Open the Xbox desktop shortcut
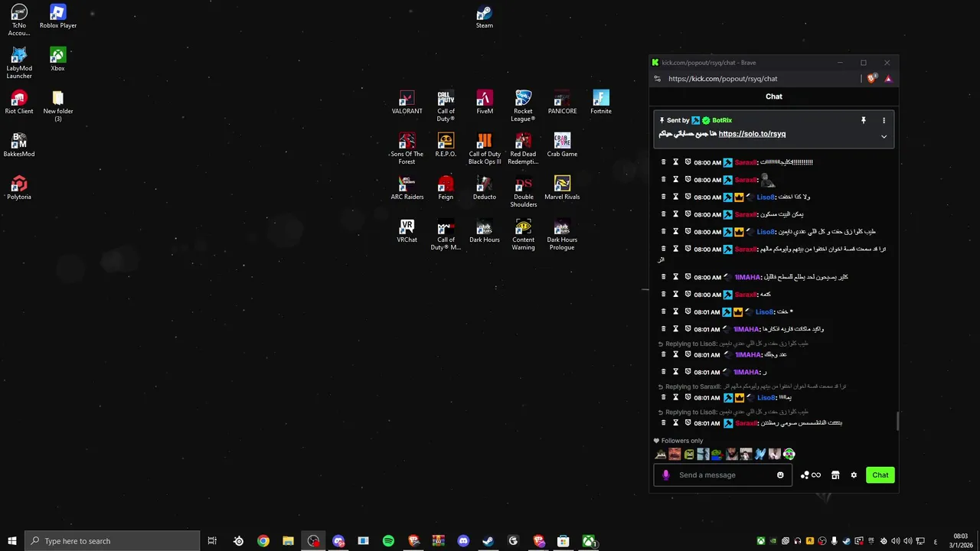Image resolution: width=980 pixels, height=551 pixels. click(57, 60)
